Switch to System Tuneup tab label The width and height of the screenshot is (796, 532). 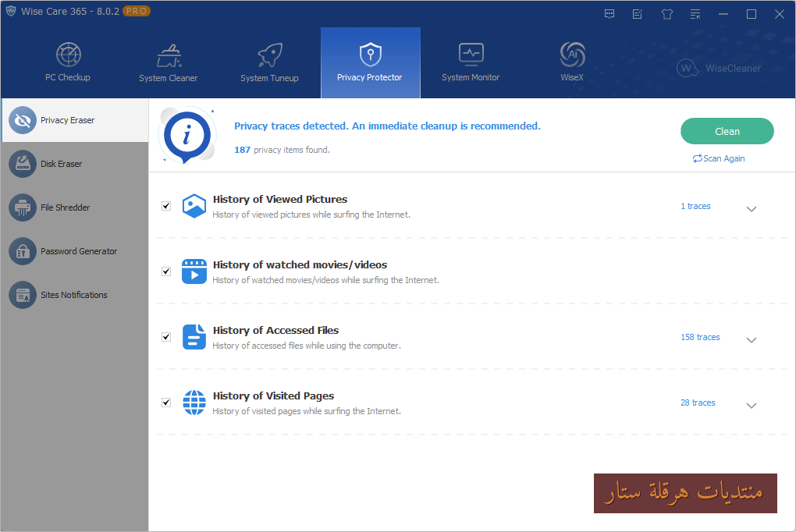coord(269,78)
